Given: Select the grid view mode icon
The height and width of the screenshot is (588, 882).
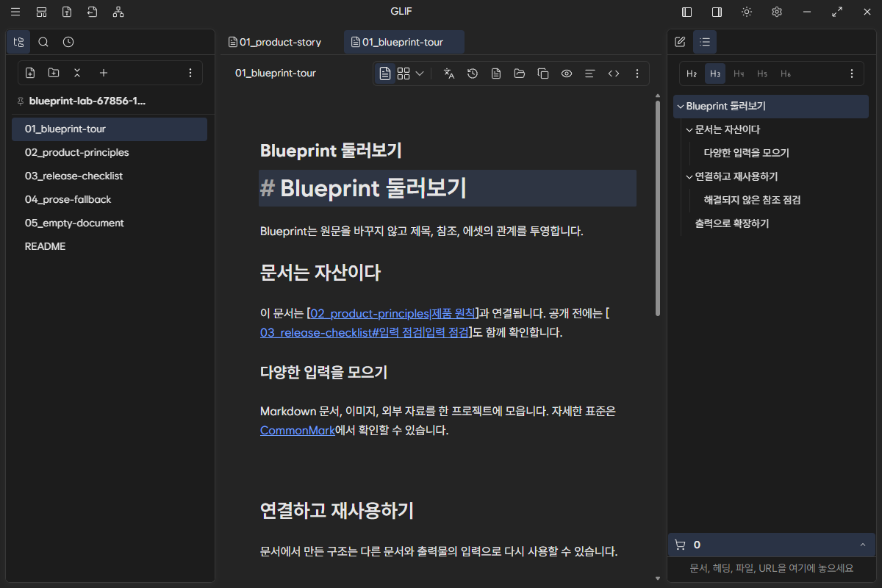Looking at the screenshot, I should coord(404,73).
